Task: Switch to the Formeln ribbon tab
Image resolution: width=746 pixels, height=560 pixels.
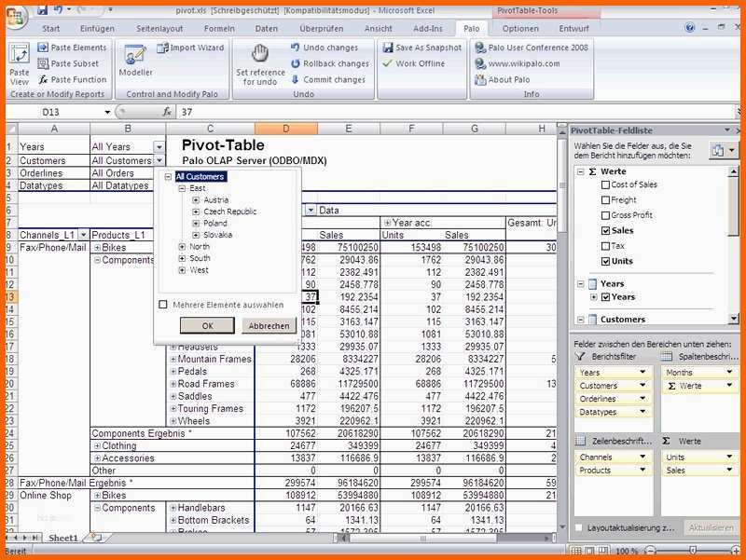Action: [x=219, y=29]
